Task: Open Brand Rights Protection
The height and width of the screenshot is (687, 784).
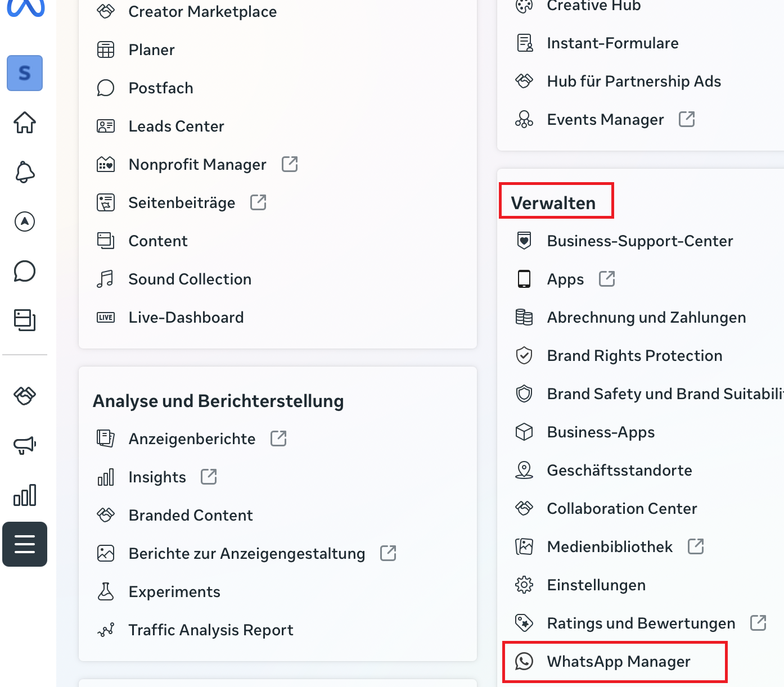Action: [634, 355]
